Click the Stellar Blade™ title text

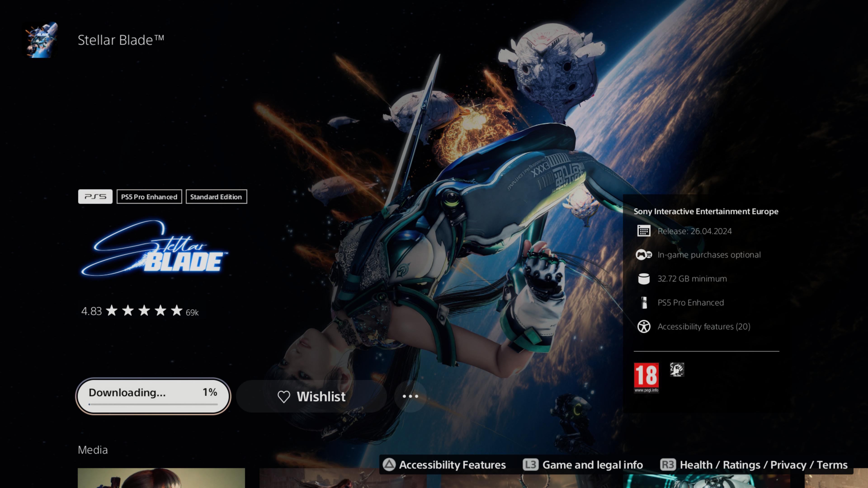point(121,40)
